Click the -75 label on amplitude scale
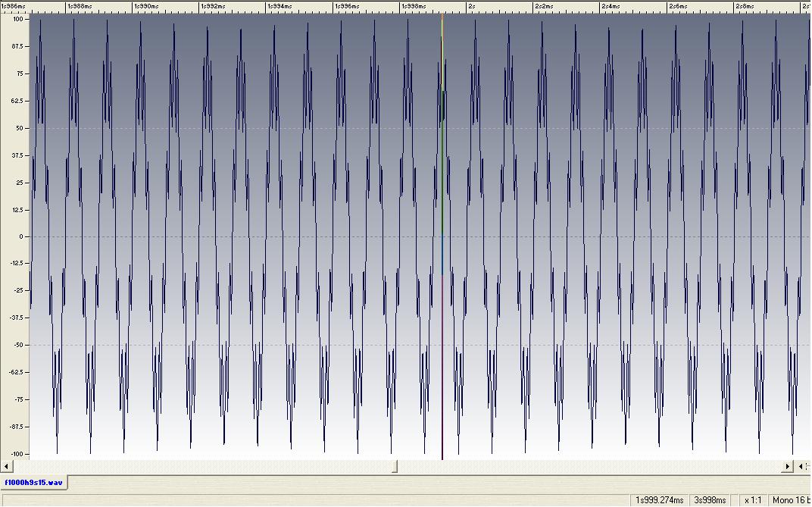Screen dimensions: 812x507 18,399
